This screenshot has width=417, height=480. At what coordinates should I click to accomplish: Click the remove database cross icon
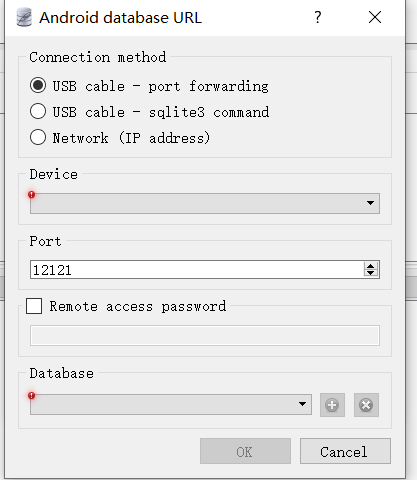pos(366,405)
